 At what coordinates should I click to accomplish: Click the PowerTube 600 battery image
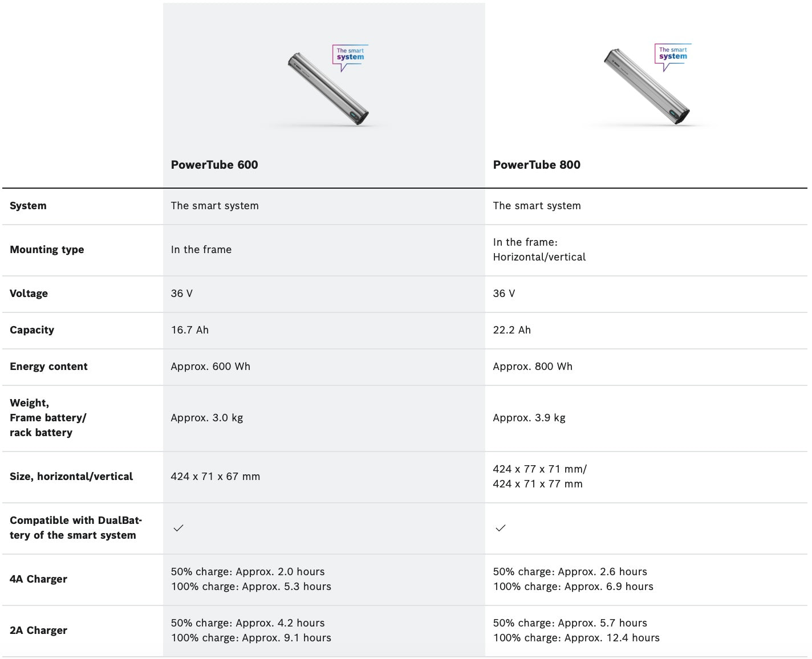[x=327, y=88]
